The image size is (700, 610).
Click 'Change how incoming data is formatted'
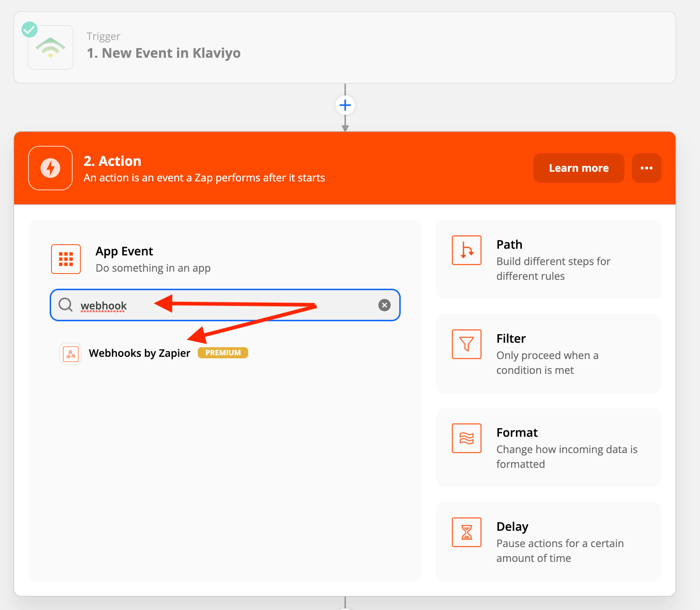pyautogui.click(x=567, y=457)
